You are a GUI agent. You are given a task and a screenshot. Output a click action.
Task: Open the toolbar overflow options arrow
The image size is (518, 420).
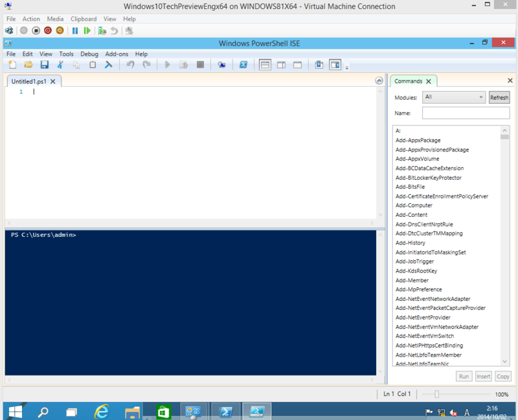tap(347, 68)
